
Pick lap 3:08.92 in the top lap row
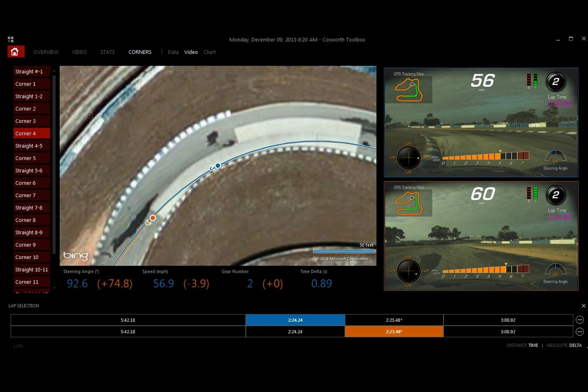tap(508, 320)
